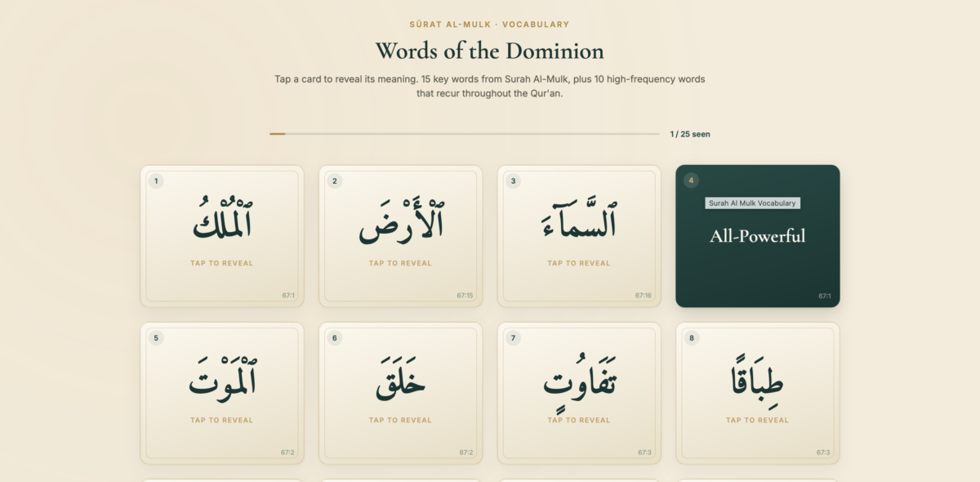Screen dimensions: 980x482
Task: Click the 67:15 verse reference
Action: [465, 296]
